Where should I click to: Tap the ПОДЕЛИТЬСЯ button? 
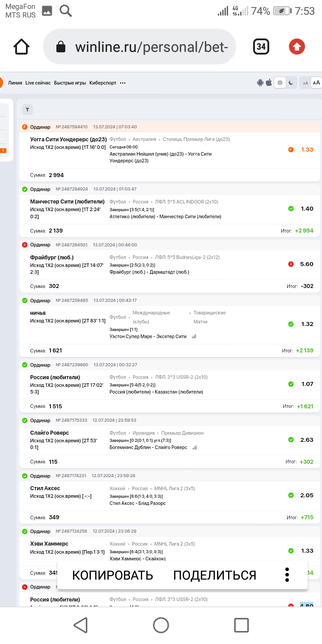[x=215, y=575]
